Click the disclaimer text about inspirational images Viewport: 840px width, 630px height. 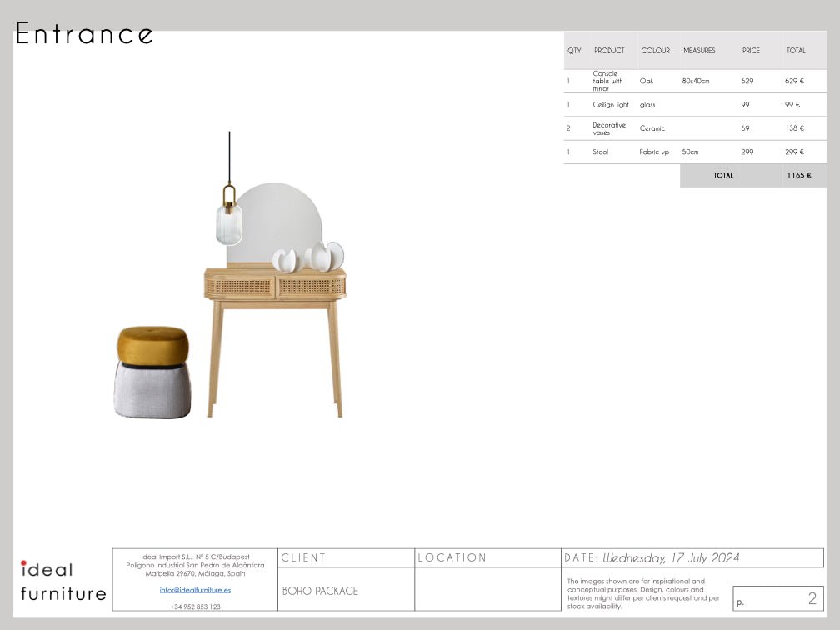pos(643,593)
